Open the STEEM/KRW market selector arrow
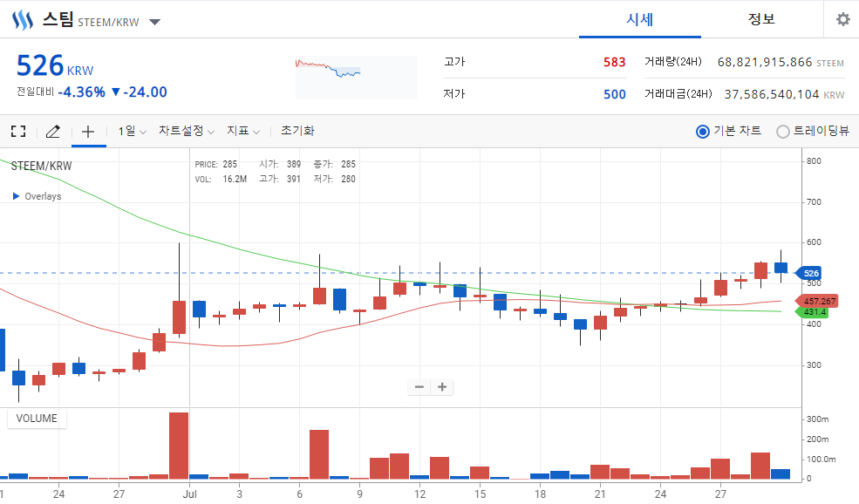The width and height of the screenshot is (859, 504). (155, 22)
